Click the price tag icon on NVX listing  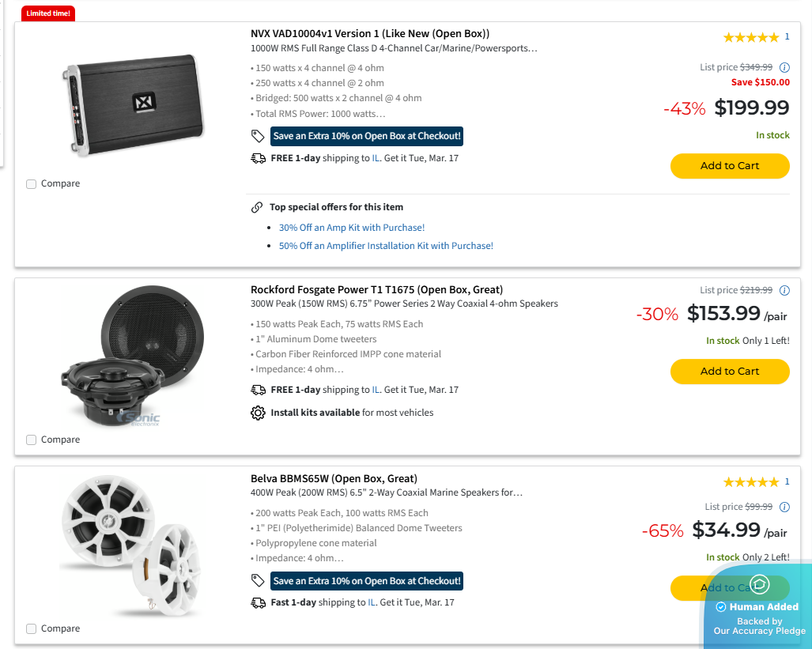click(258, 136)
